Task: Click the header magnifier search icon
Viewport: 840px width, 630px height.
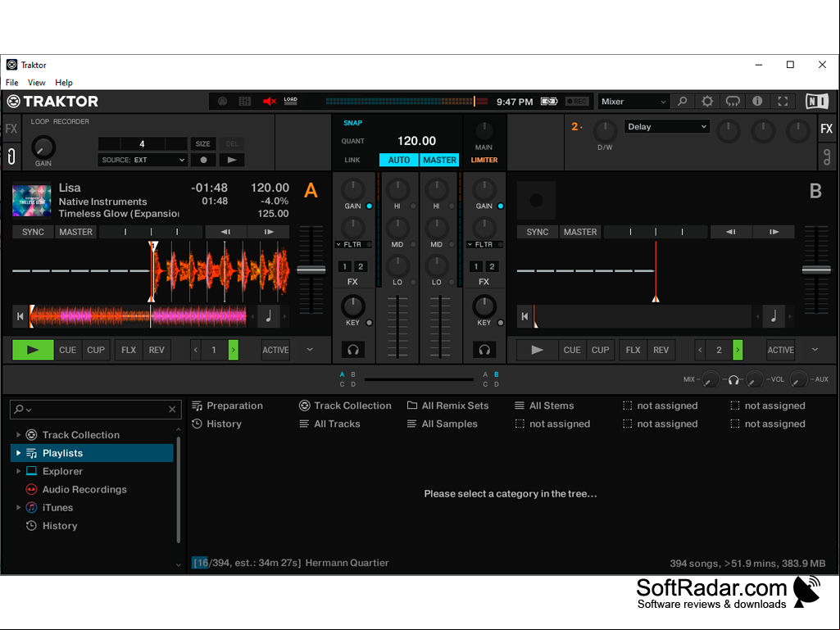Action: point(682,102)
